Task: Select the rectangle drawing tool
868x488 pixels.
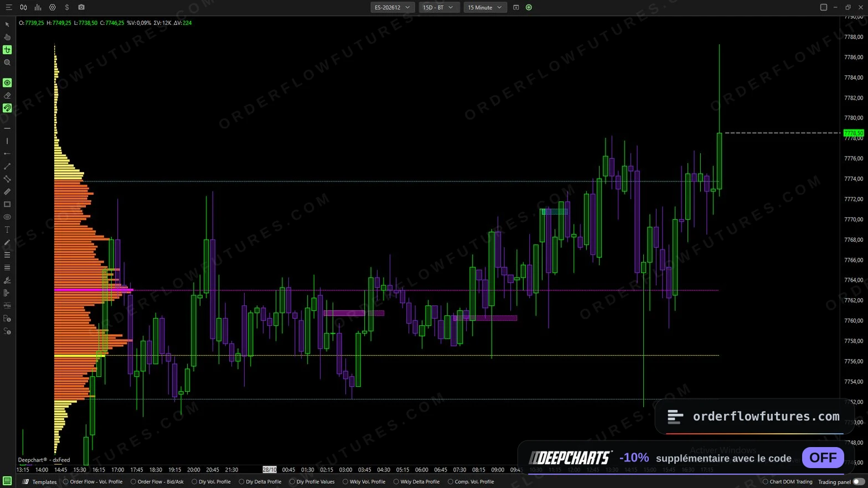Action: tap(7, 205)
